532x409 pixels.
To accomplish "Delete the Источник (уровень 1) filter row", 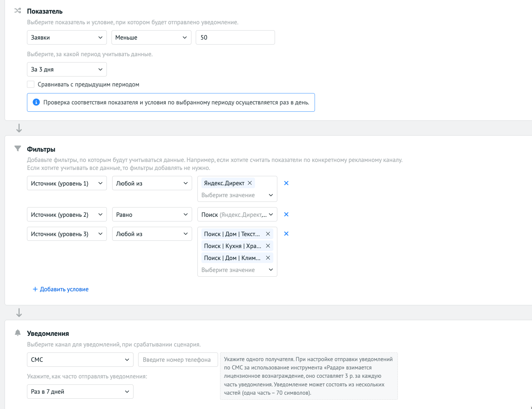I will pos(286,183).
